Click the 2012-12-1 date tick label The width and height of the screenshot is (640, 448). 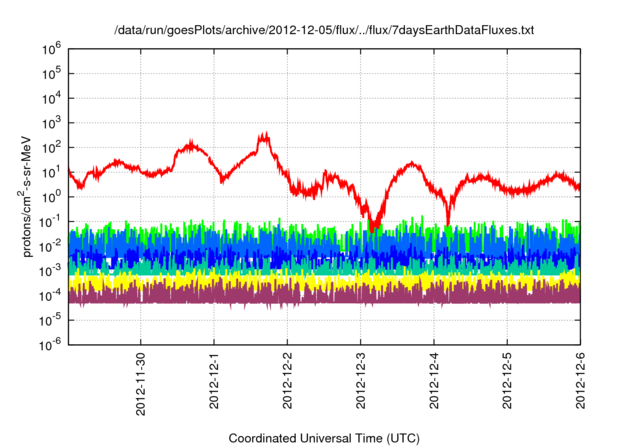coord(214,381)
